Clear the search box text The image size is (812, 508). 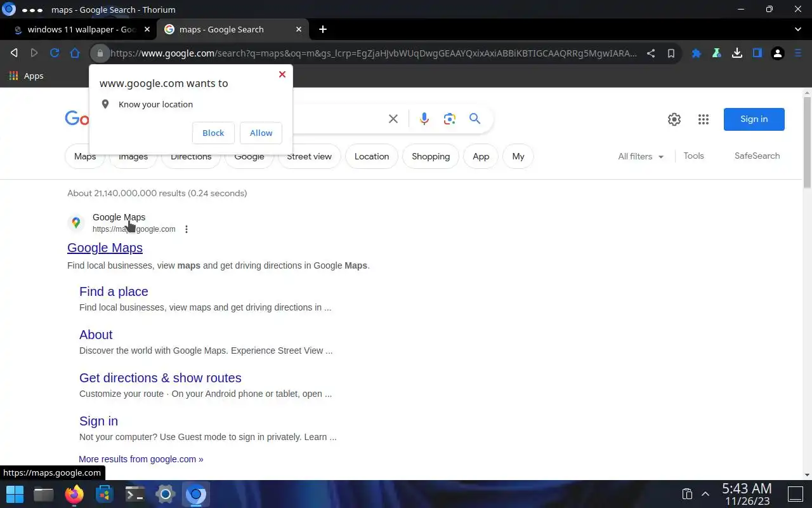(x=393, y=119)
